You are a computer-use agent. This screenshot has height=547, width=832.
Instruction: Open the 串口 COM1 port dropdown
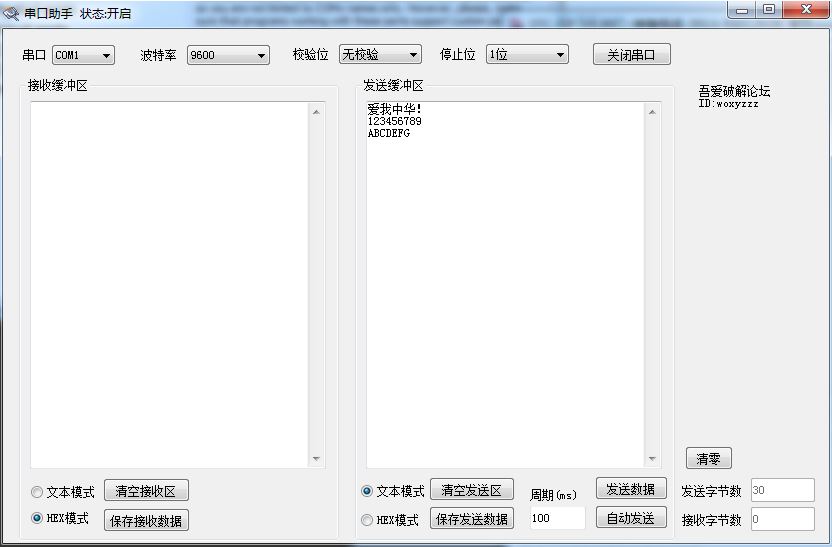(83, 55)
